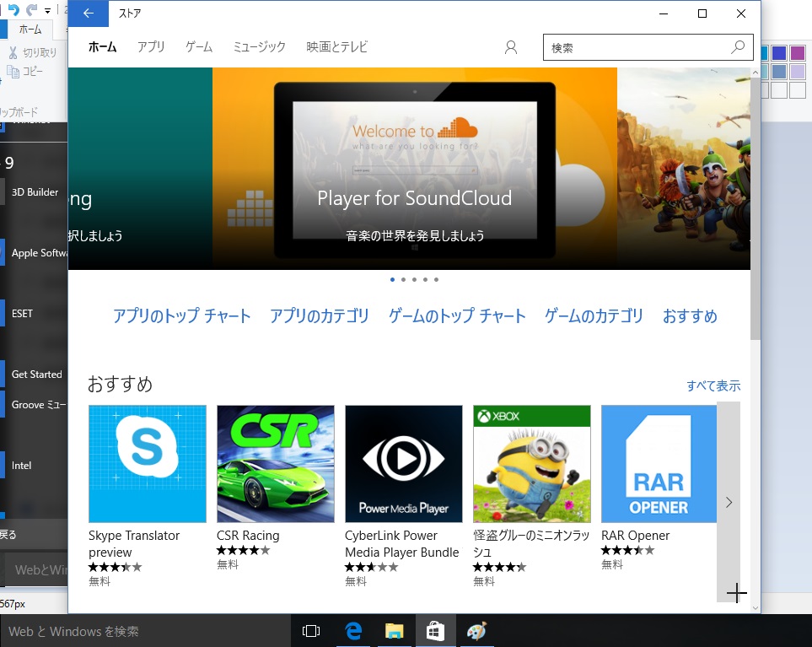Launch Microsoft Edge from taskbar
This screenshot has height=647, width=812.
[353, 631]
